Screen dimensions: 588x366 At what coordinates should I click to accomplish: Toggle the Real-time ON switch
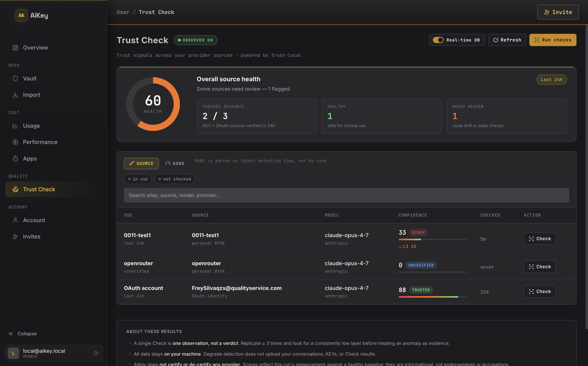click(438, 40)
